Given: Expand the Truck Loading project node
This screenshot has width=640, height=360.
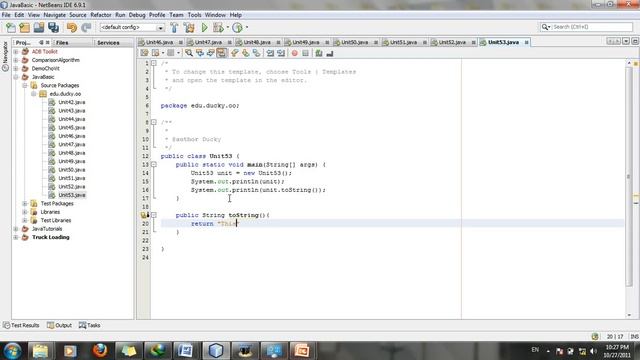Looking at the screenshot, I should [16, 237].
